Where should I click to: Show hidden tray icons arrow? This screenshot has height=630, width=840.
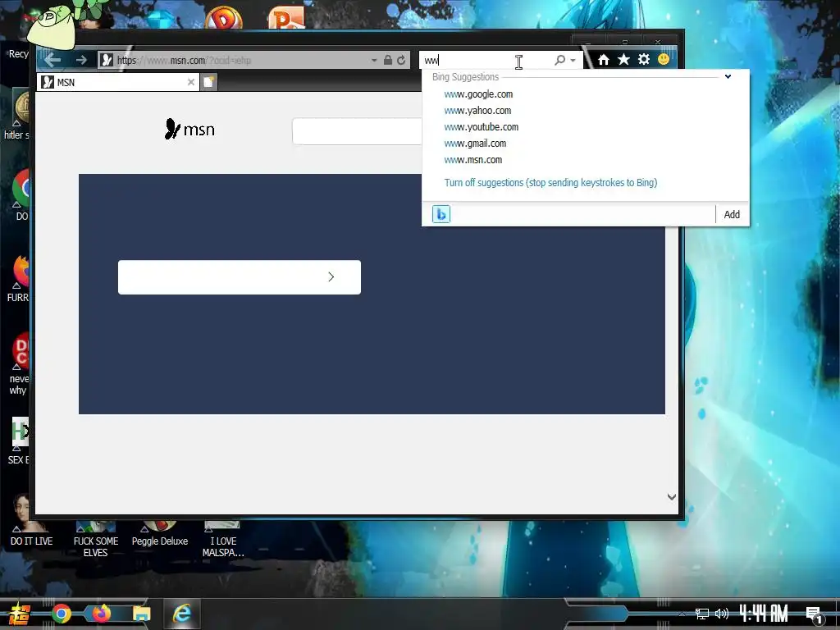pyautogui.click(x=682, y=614)
